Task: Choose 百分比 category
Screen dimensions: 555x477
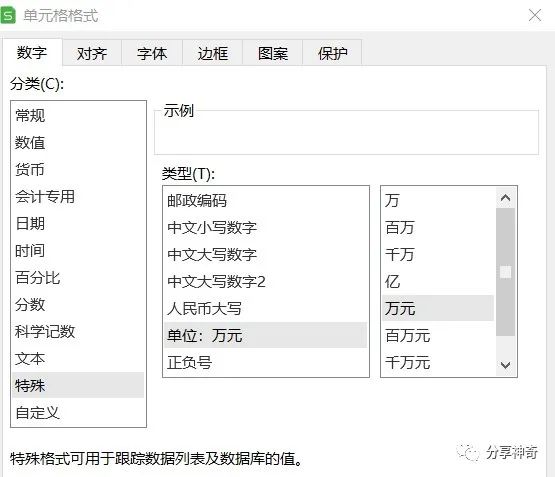Action: coord(78,277)
